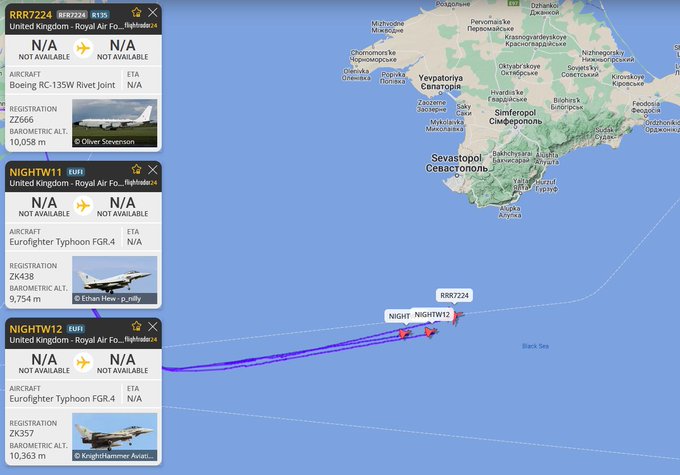
Task: Favorite the RRR7224 flight with star icon
Action: (137, 12)
